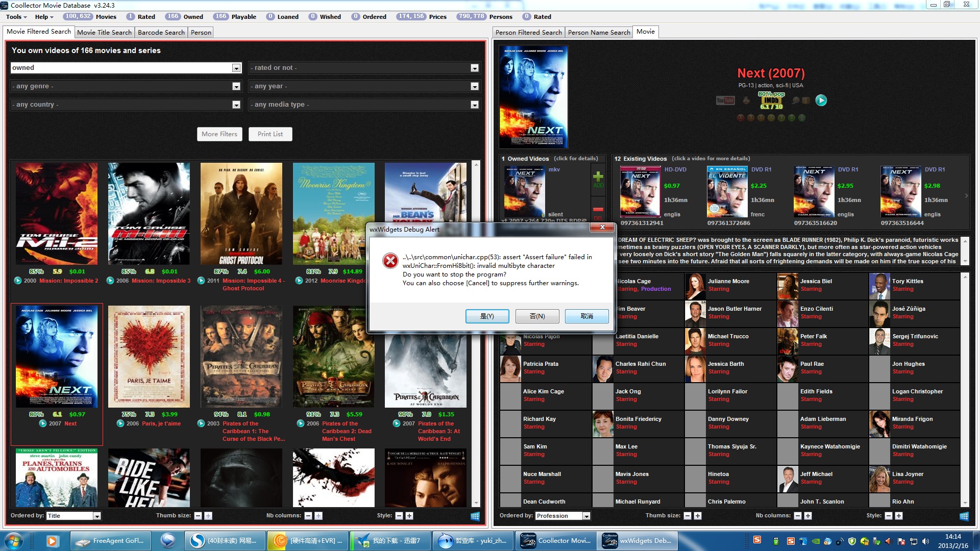
Task: Select the HD-DVD existing video thumbnail
Action: tap(640, 192)
